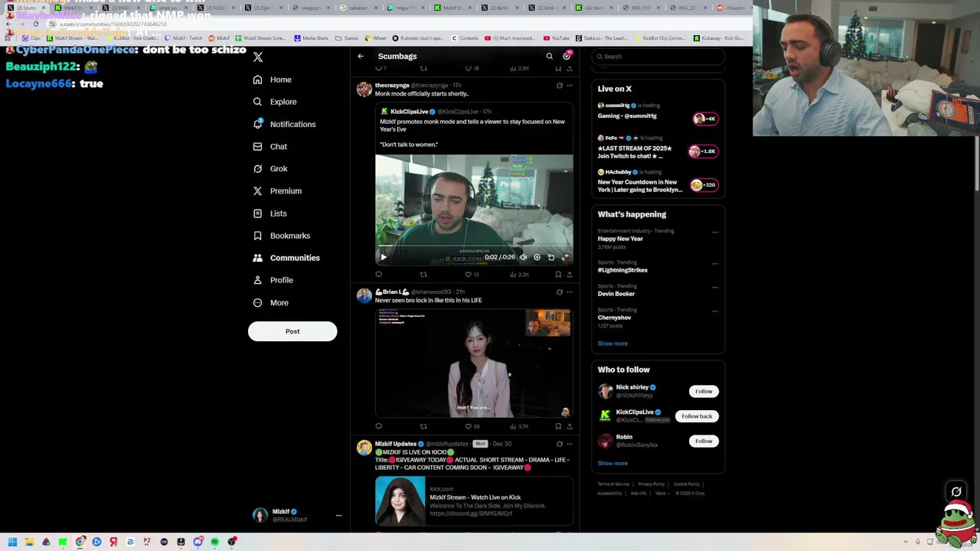Search within the Scumbags community
This screenshot has height=551, width=980.
tap(549, 56)
